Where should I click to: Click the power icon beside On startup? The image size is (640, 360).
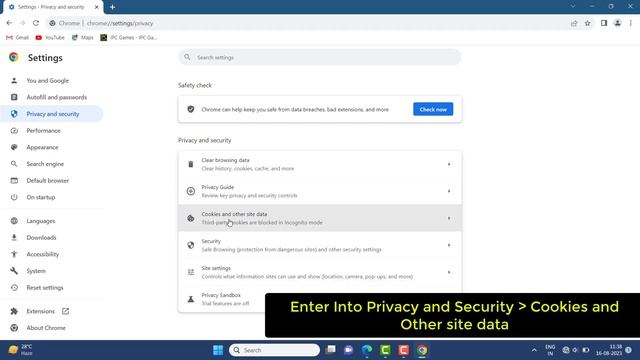point(14,197)
